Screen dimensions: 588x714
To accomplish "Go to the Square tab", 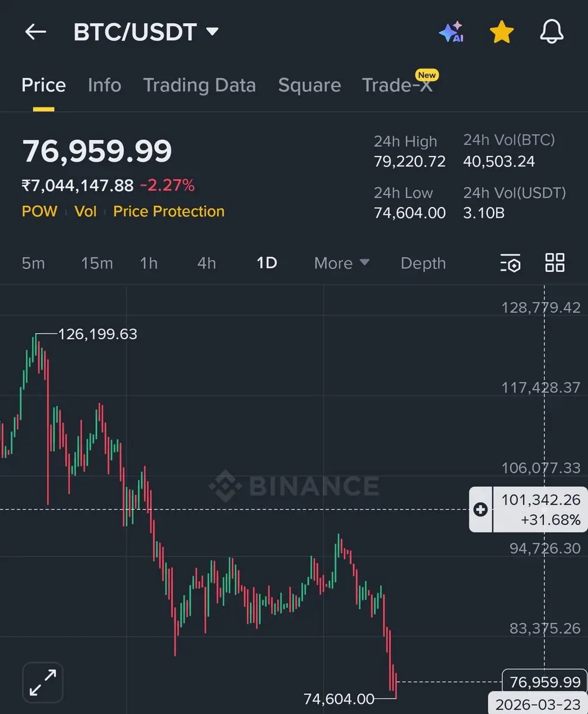I will pyautogui.click(x=309, y=85).
